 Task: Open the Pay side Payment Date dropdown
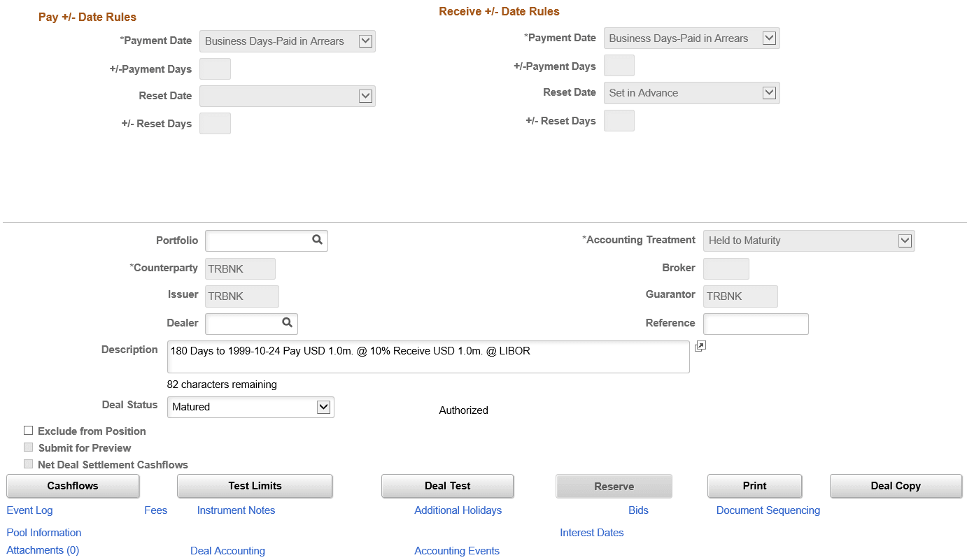(365, 41)
